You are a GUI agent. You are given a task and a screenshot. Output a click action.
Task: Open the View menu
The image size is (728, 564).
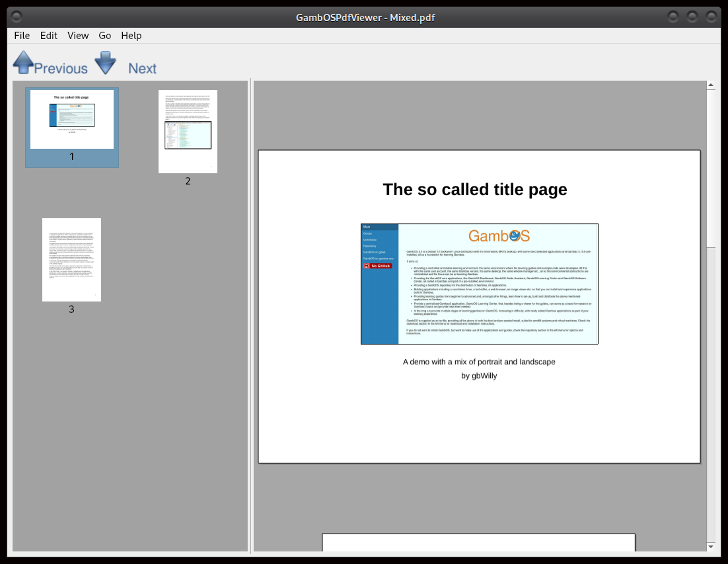(x=77, y=35)
